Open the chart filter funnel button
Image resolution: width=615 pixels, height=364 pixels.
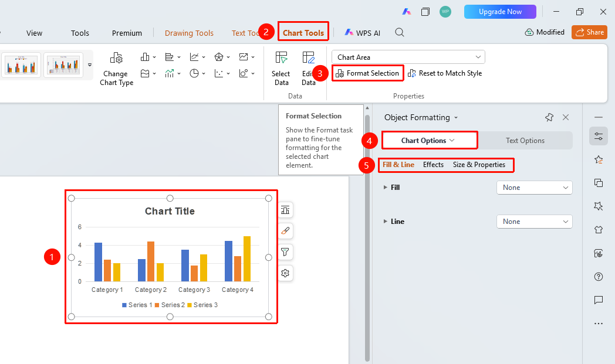click(x=285, y=252)
